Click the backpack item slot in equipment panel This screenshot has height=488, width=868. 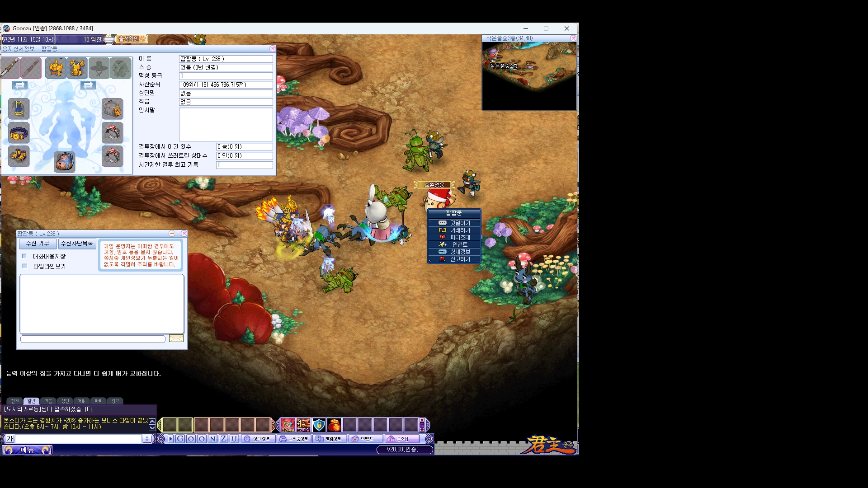click(65, 161)
